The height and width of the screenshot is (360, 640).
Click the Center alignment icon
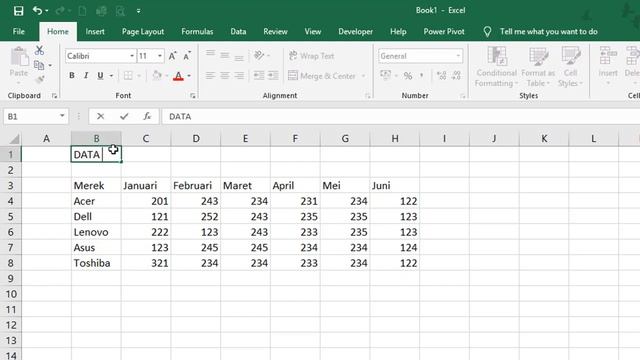tap(224, 76)
